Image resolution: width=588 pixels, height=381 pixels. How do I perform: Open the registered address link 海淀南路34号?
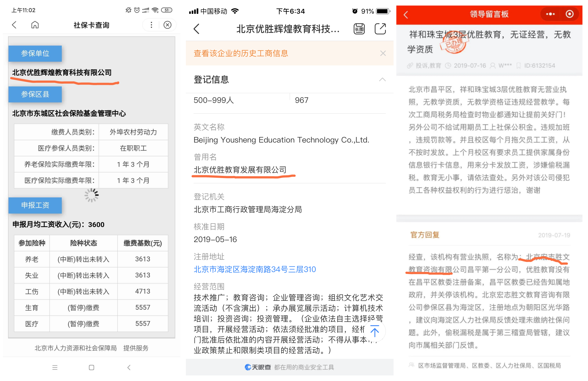tap(255, 269)
